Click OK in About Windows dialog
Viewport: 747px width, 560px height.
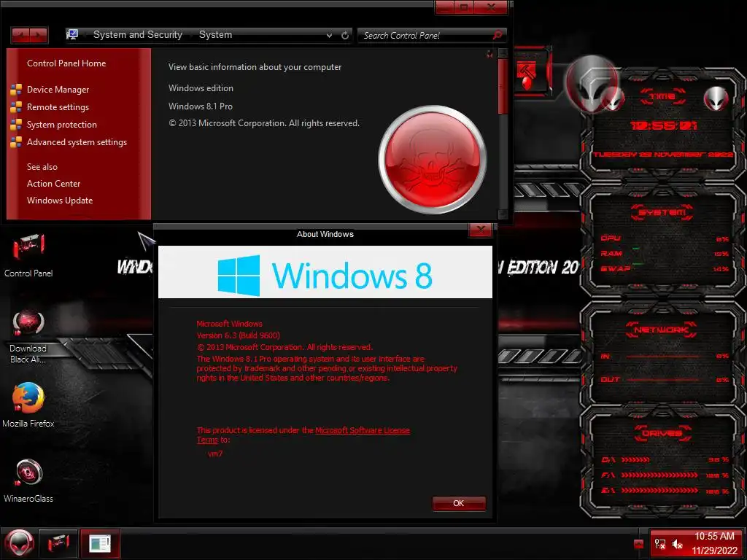459,503
